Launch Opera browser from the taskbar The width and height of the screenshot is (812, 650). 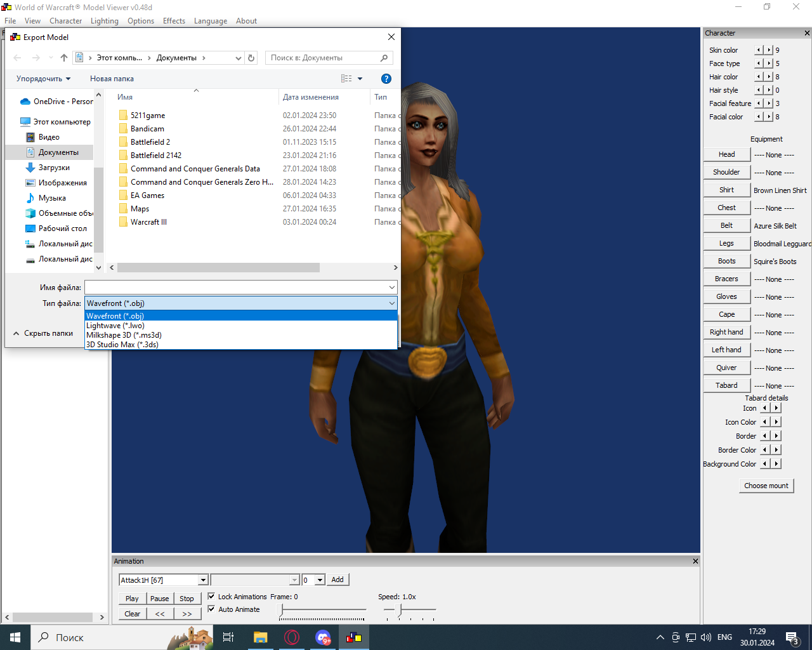[292, 637]
